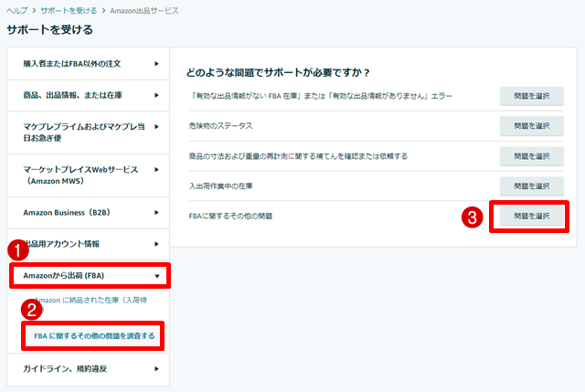Collapse the Amazonから出荷 (FBA) section

(156, 274)
